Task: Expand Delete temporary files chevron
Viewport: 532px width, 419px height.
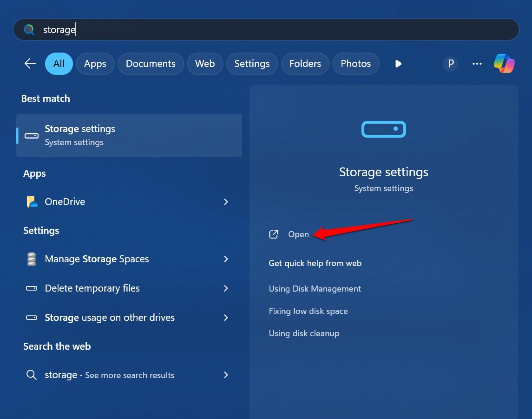Action: (226, 288)
